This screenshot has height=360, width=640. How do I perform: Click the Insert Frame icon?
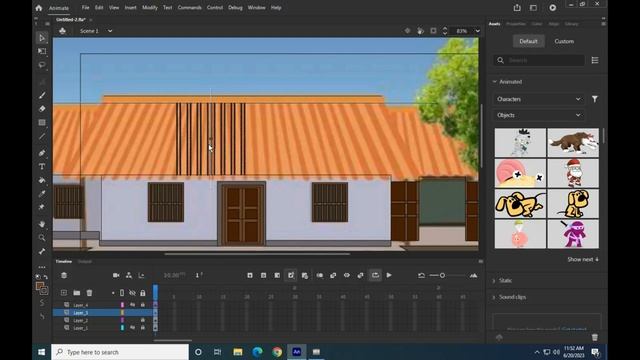277,276
